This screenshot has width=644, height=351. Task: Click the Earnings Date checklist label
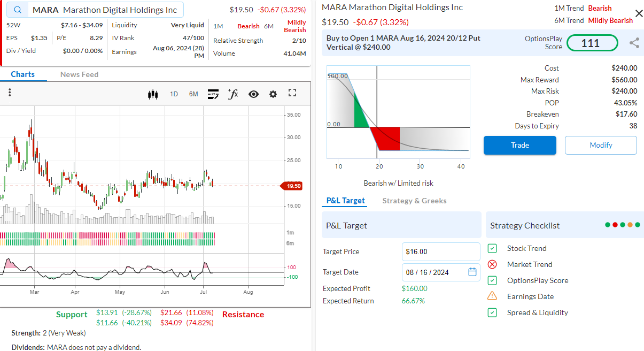pos(530,296)
